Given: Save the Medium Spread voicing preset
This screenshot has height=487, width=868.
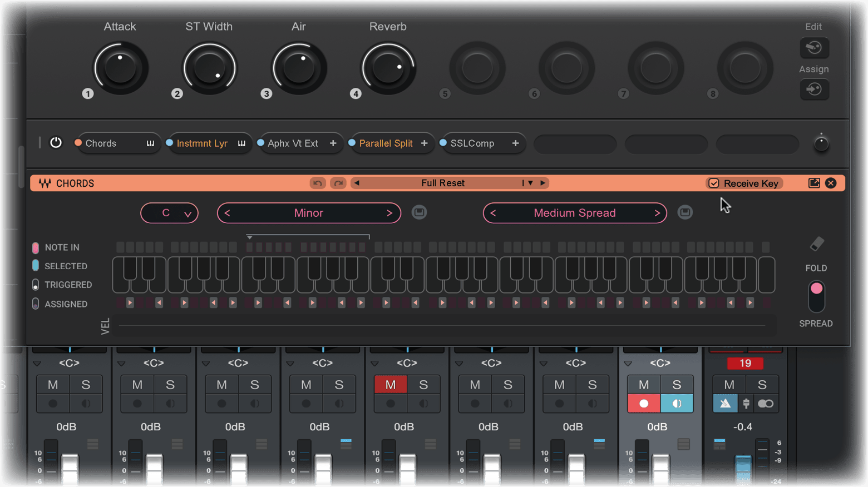Looking at the screenshot, I should click(x=685, y=212).
